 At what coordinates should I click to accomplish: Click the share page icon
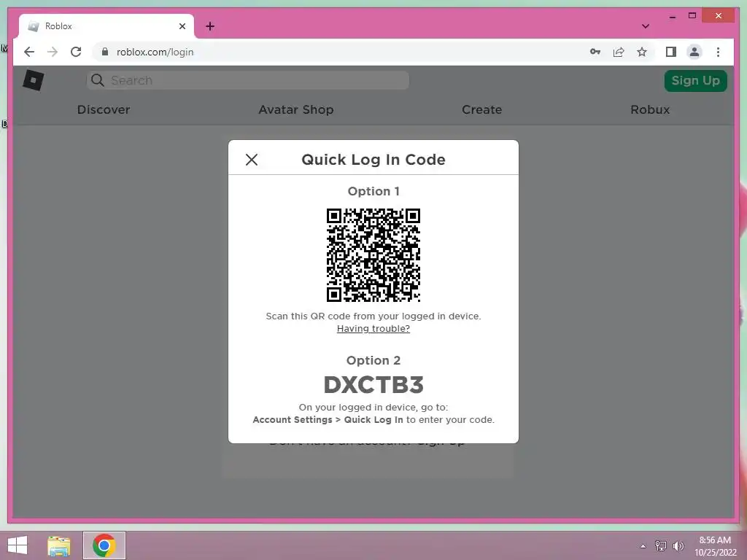[619, 52]
